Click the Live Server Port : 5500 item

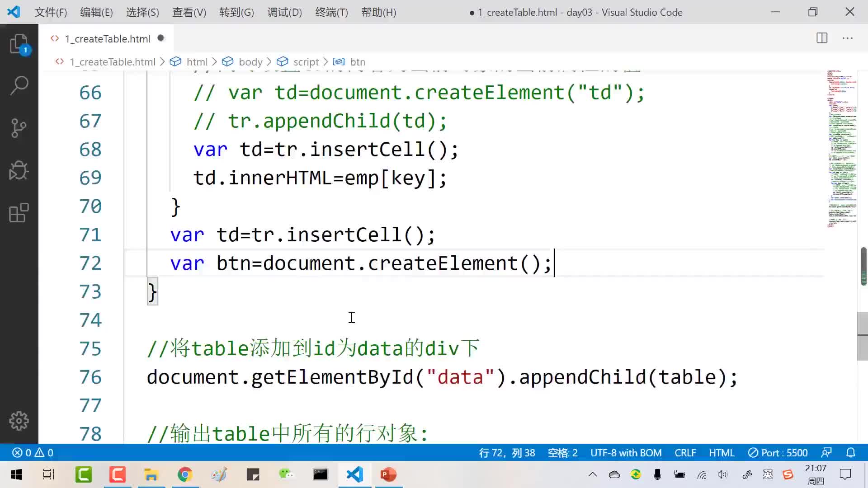pos(778,453)
